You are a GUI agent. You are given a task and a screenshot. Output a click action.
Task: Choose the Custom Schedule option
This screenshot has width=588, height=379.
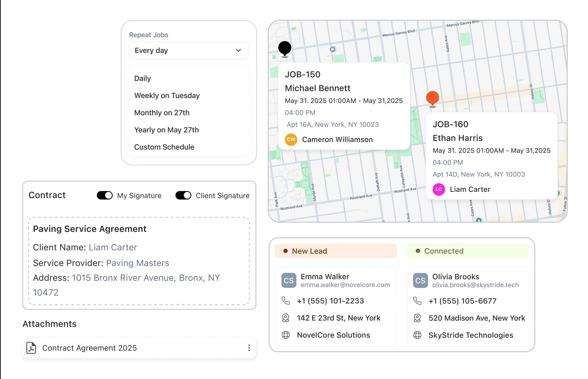(x=164, y=147)
